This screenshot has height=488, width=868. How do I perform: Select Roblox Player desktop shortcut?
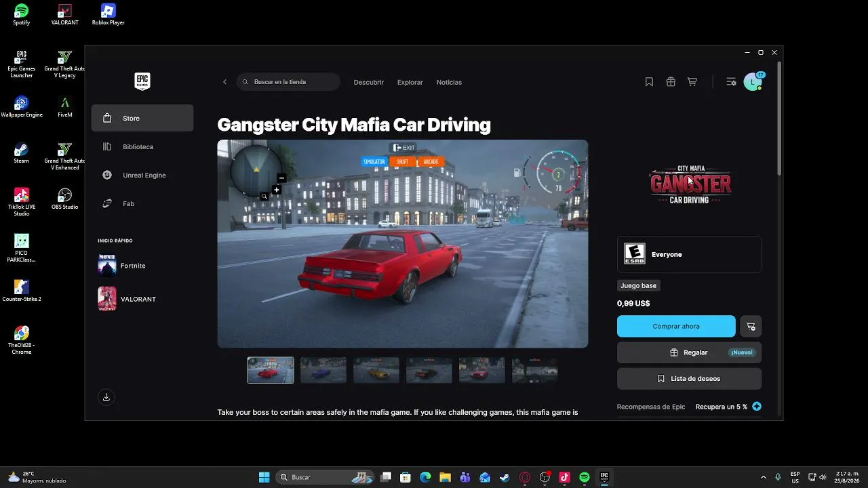click(108, 14)
